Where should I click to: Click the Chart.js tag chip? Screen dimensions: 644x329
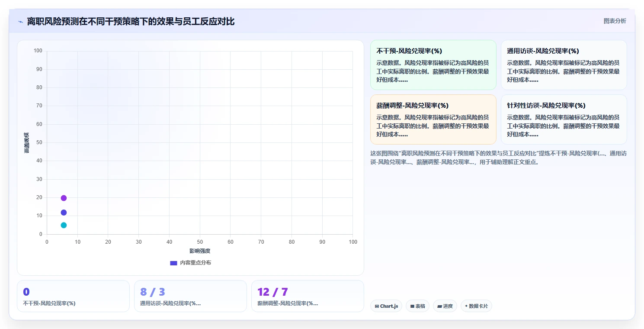[x=386, y=306]
